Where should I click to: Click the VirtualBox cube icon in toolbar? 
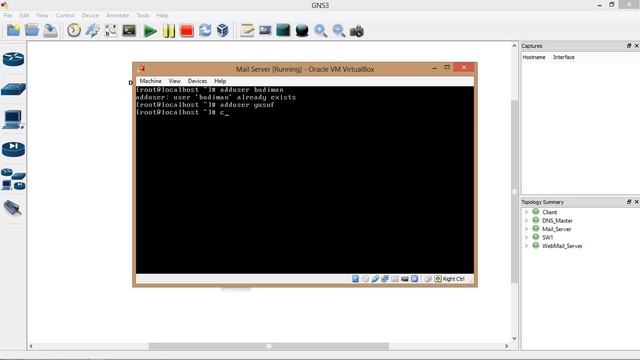click(x=223, y=31)
